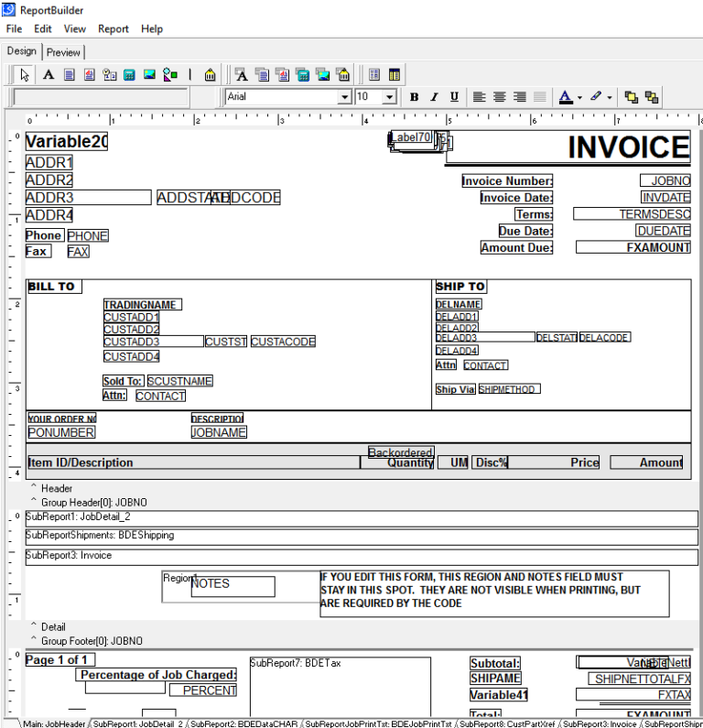Select the TRADINGNAME field in Bill To
This screenshot has width=703, height=728.
143,305
